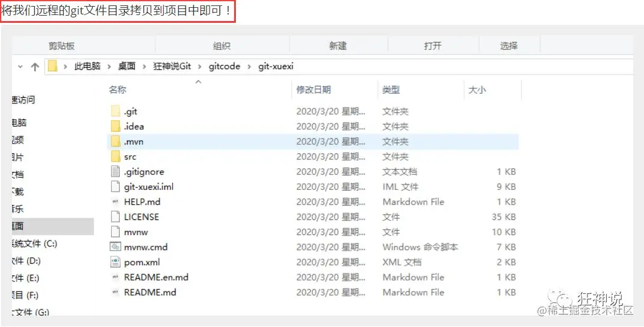Expand chevron after 桌面 in path
This screenshot has width=644, height=327.
144,67
